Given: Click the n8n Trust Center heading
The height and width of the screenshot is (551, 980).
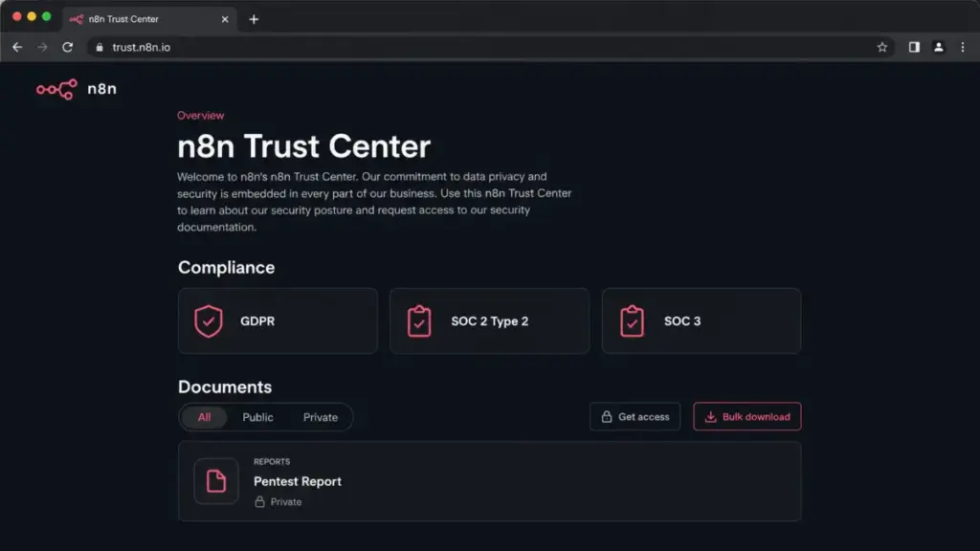Looking at the screenshot, I should click(x=303, y=146).
